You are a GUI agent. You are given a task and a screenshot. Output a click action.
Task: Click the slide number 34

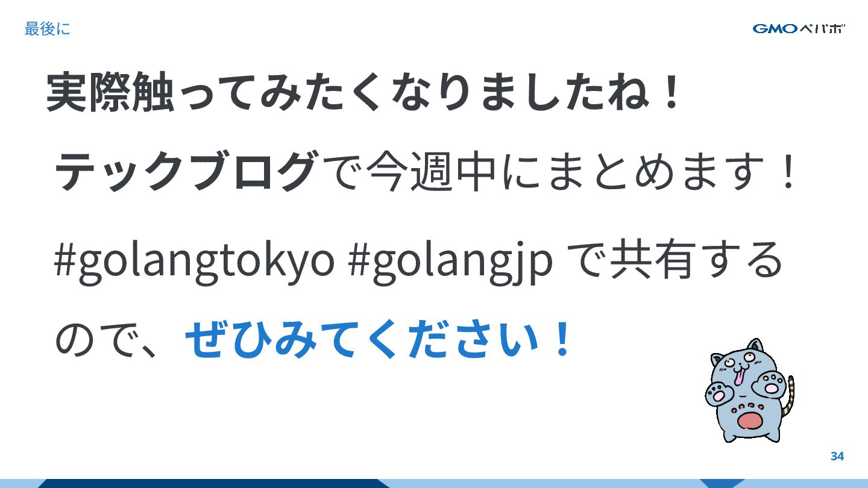[837, 456]
